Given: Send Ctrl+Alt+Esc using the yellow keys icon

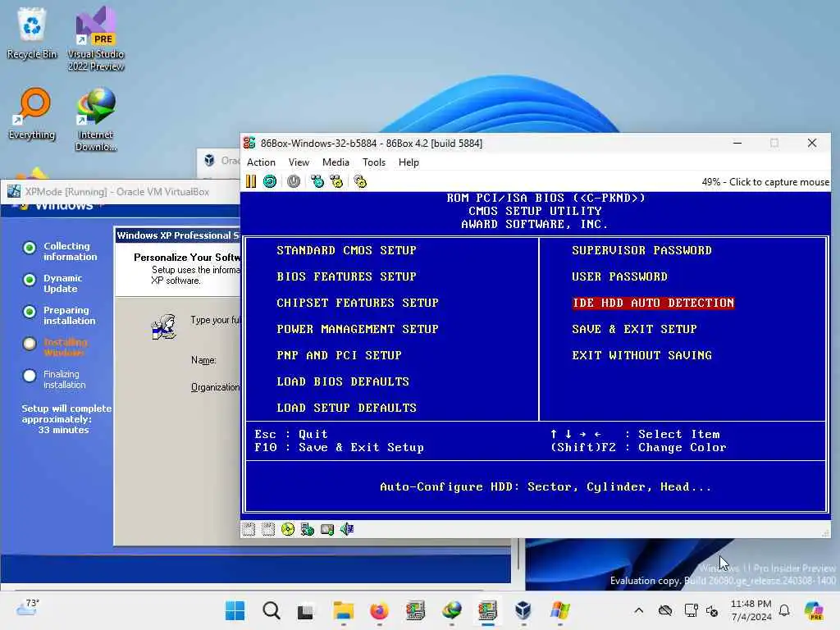Looking at the screenshot, I should point(336,181).
